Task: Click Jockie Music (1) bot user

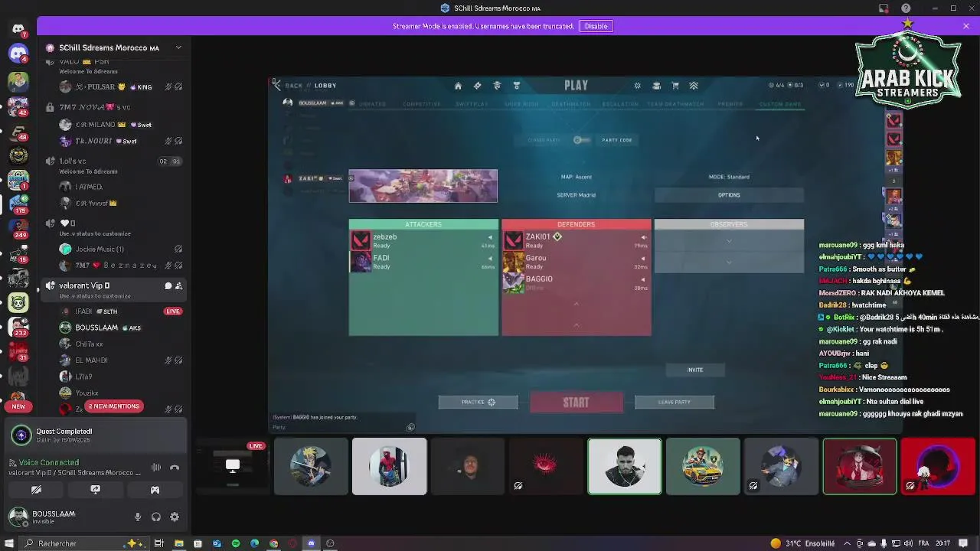Action: click(100, 249)
